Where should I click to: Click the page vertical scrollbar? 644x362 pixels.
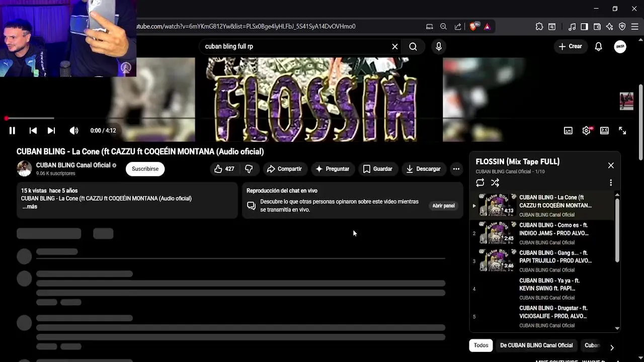[x=641, y=122]
